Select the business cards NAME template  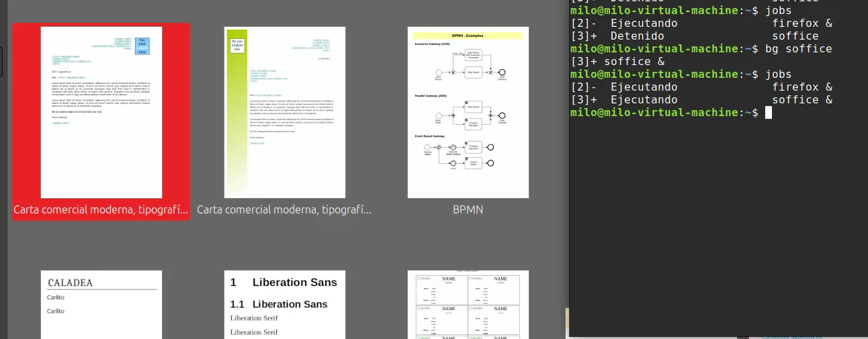click(468, 305)
